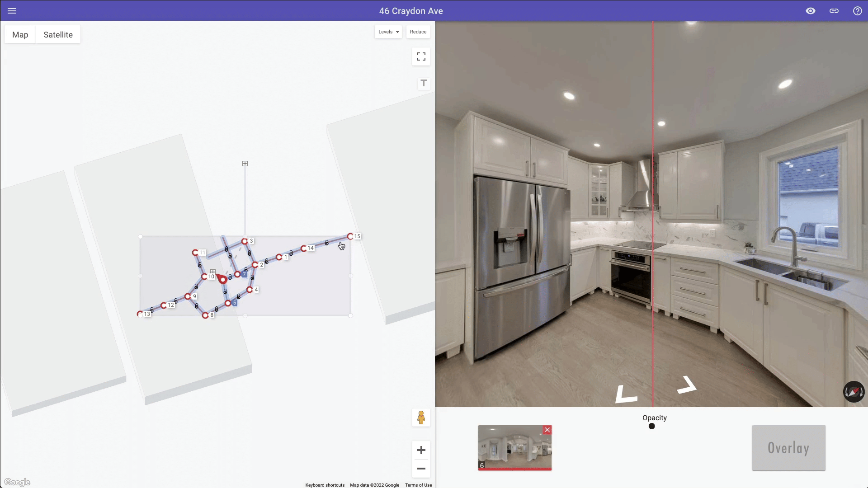Click the Street View pegman icon
The height and width of the screenshot is (488, 868).
click(421, 418)
